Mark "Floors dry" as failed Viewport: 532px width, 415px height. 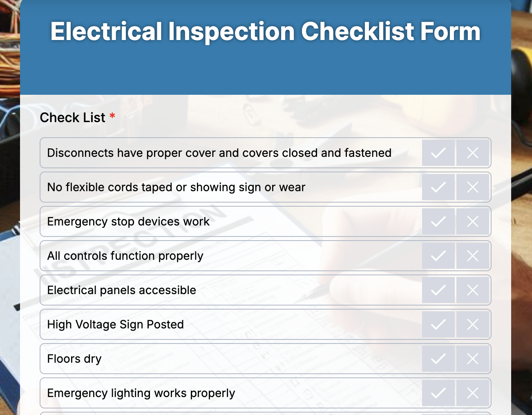473,359
